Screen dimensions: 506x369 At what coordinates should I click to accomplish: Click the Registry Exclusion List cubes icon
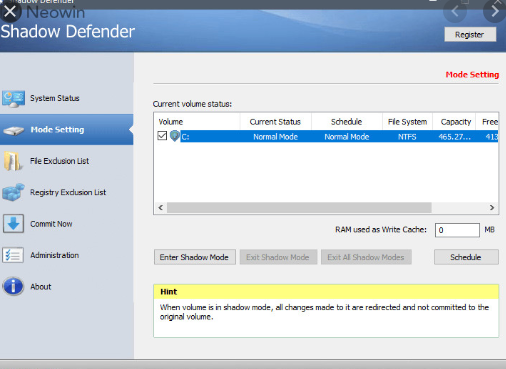pos(13,192)
